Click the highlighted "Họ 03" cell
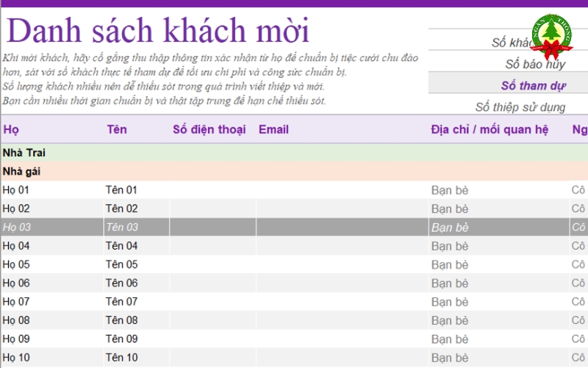The width and height of the screenshot is (588, 368). [x=16, y=227]
